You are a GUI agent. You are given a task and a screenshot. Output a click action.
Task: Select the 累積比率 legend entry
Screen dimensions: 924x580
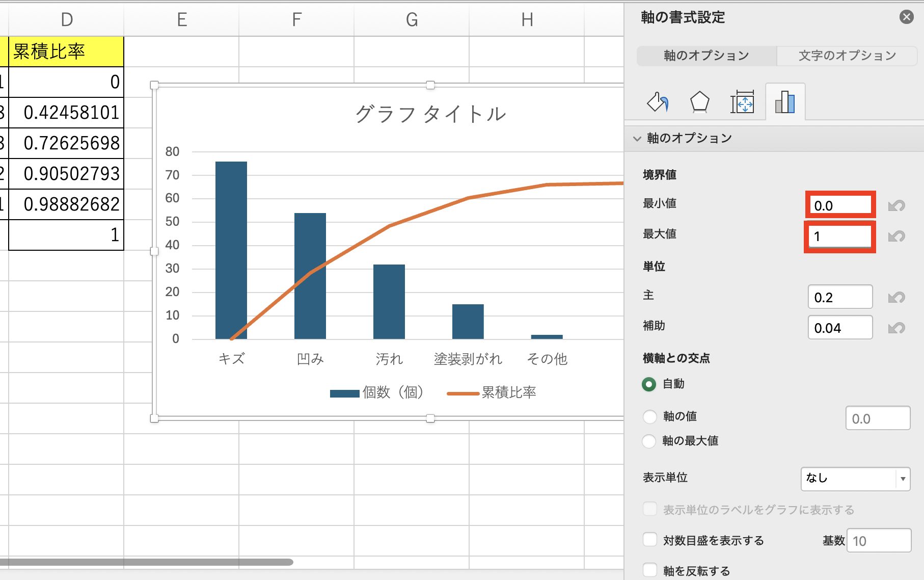click(x=492, y=392)
